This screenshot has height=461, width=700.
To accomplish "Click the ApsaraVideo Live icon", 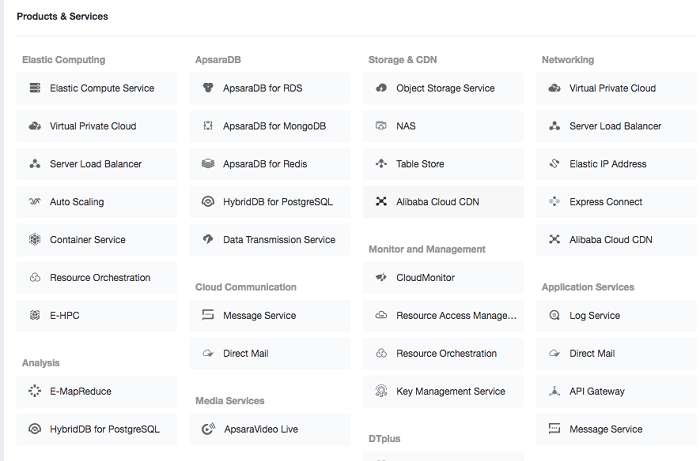I will click(x=208, y=429).
